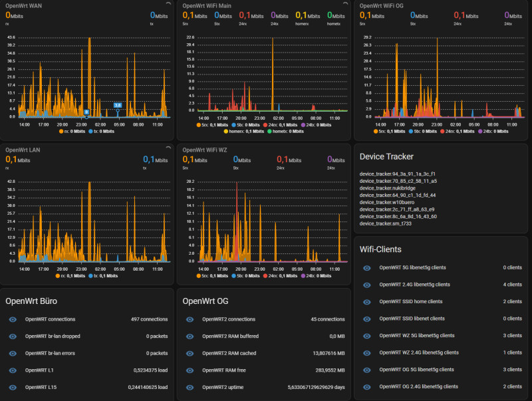
Task: Click the eye icon for OpenWRT2 RAM cached
Action: (x=190, y=353)
